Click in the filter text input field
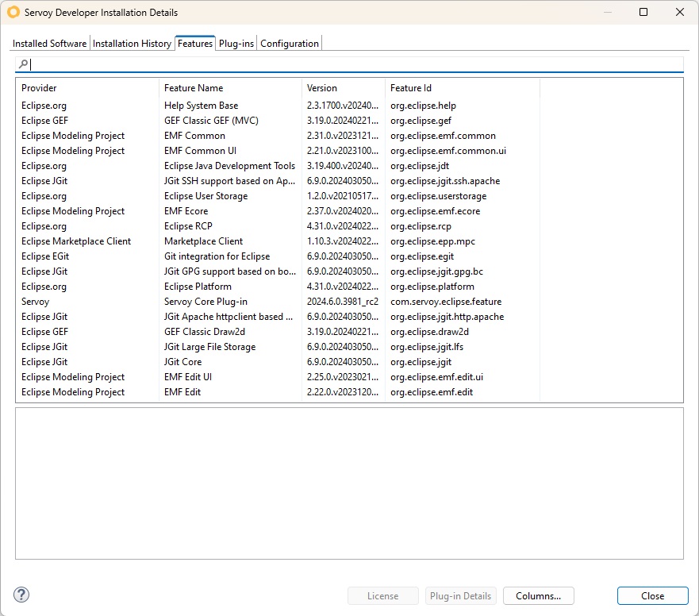Image resolution: width=699 pixels, height=616 pixels. [x=355, y=64]
